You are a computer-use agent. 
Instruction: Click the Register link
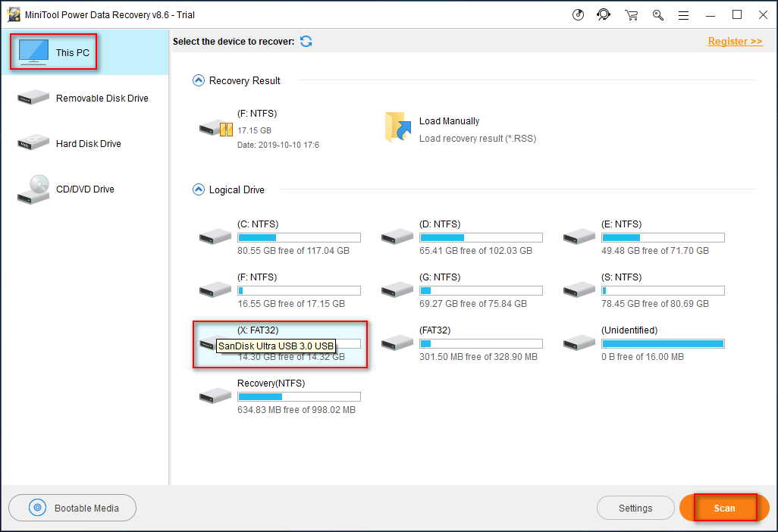[x=735, y=42]
